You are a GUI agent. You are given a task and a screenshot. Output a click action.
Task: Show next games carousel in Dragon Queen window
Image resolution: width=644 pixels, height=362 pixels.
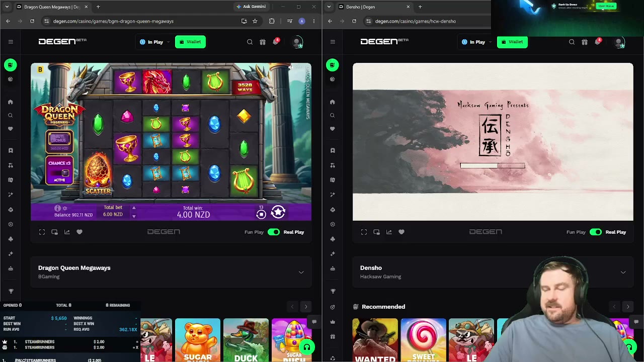(305, 307)
